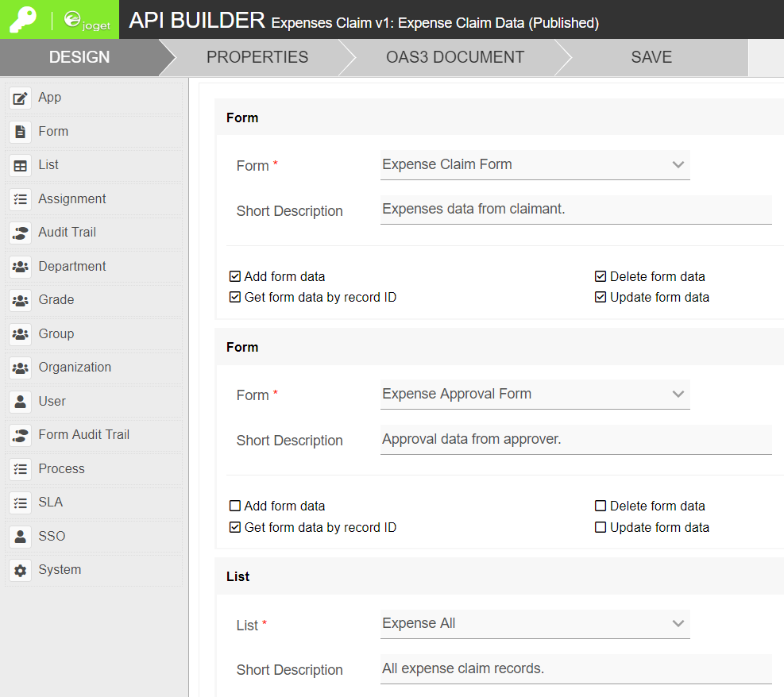Select the SLA checklist icon
Screen dimensions: 784x697
[x=21, y=503]
